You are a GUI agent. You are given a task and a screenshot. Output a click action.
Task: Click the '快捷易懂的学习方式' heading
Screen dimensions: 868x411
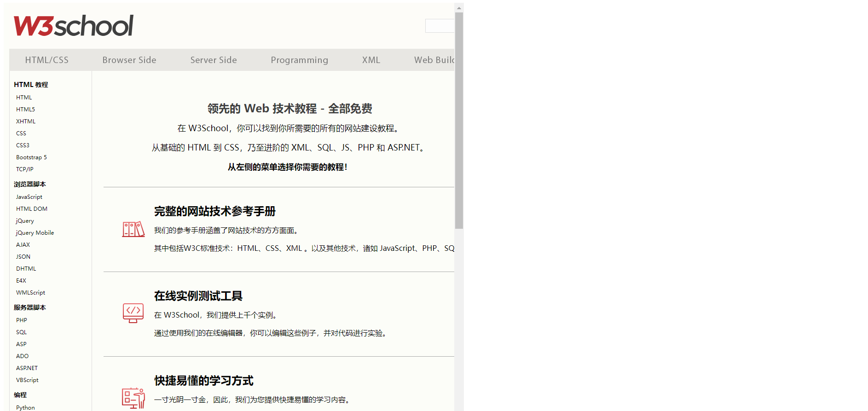204,381
